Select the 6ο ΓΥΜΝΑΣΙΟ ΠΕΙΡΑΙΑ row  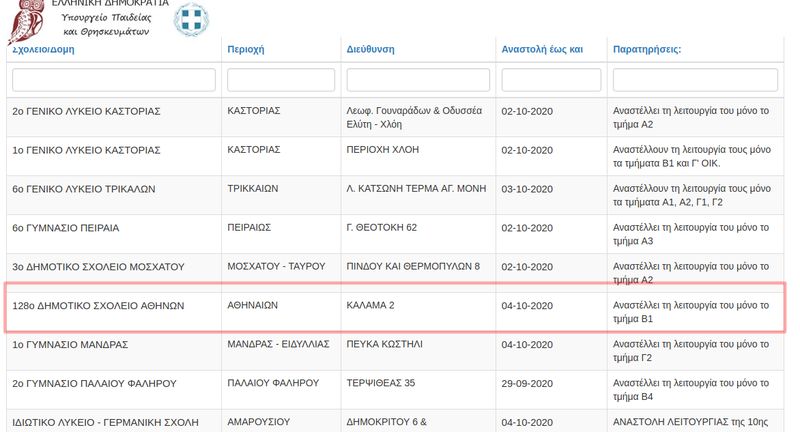66,227
